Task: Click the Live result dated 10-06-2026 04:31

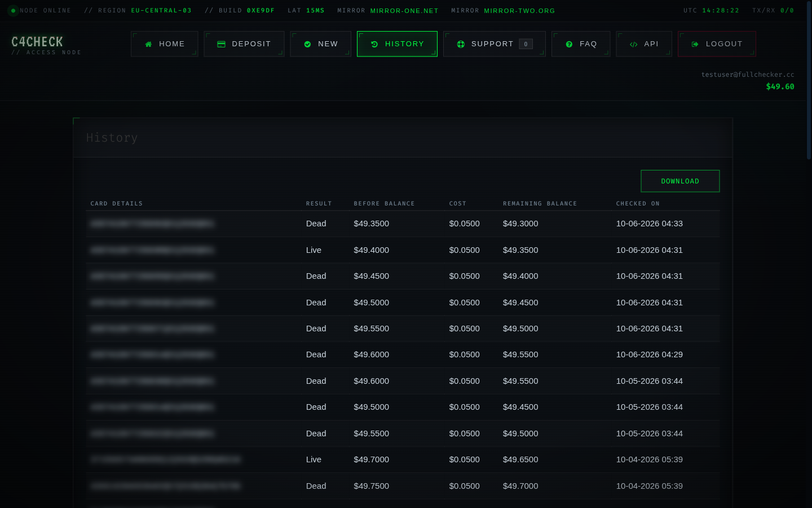Action: pos(314,250)
